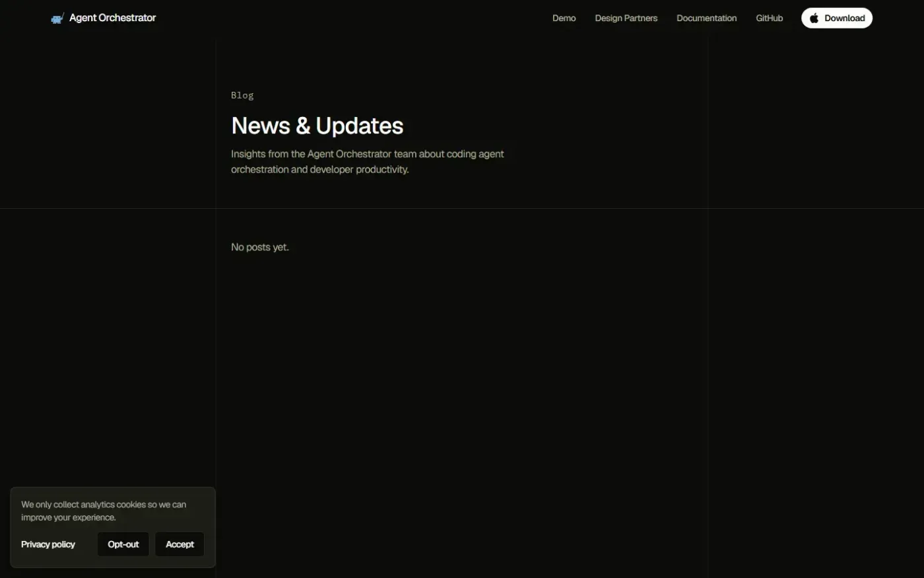The width and height of the screenshot is (924, 578).
Task: Click the 'No posts yet.' text
Action: click(x=260, y=247)
